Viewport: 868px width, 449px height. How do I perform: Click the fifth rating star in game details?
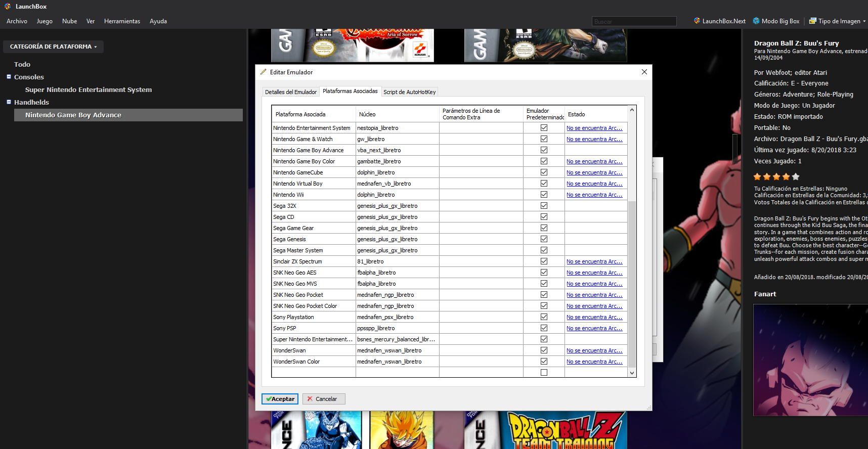[796, 176]
